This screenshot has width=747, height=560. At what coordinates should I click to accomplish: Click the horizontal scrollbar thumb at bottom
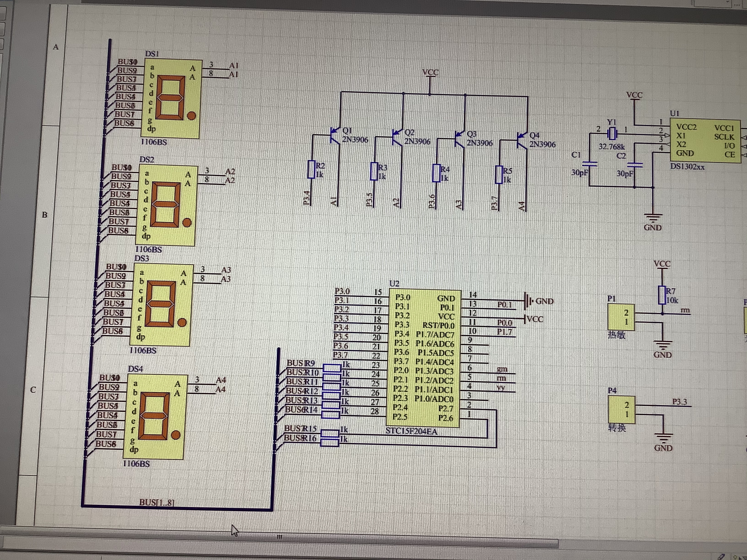(280, 537)
